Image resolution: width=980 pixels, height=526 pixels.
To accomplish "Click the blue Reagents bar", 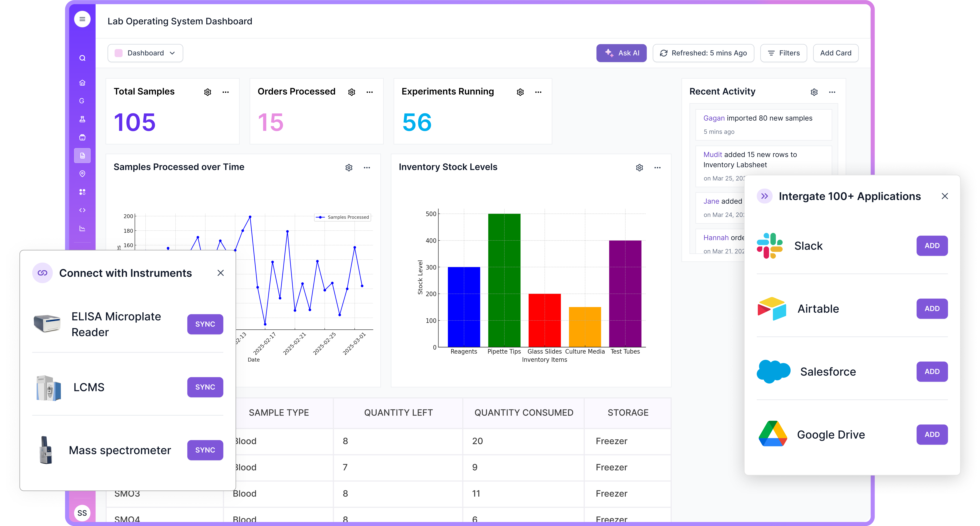I will [x=464, y=307].
